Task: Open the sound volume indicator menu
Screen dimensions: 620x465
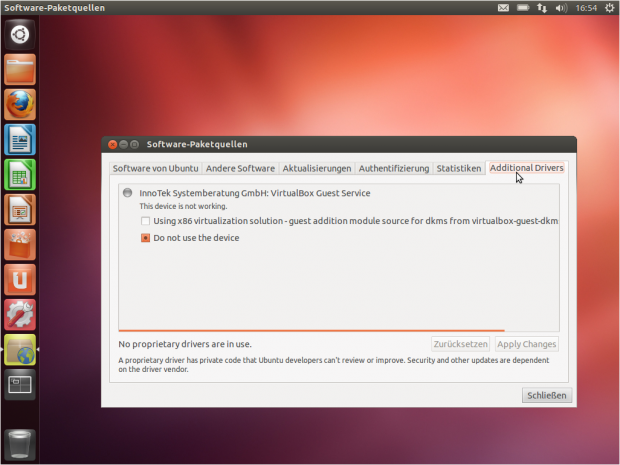Action: coord(561,8)
